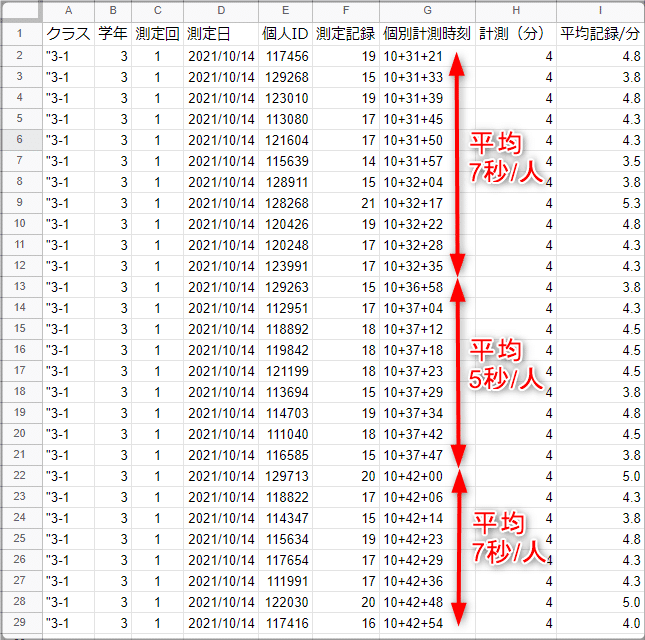This screenshot has width=645, height=640.
Task: Select ID cell 113694
Action: click(x=285, y=392)
